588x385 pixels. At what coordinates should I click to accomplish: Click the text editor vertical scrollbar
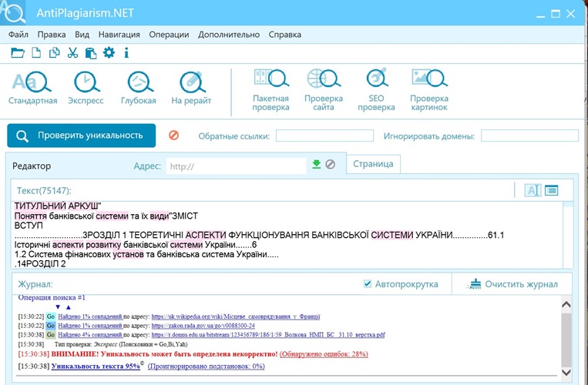(x=569, y=234)
